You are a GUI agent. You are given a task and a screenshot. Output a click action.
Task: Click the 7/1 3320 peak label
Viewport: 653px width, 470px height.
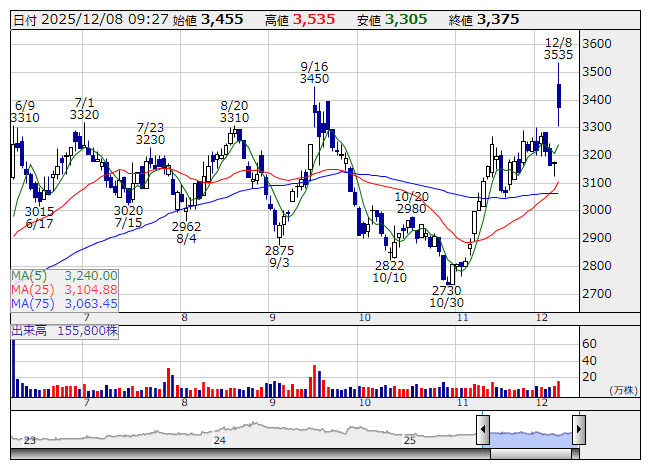[85, 108]
